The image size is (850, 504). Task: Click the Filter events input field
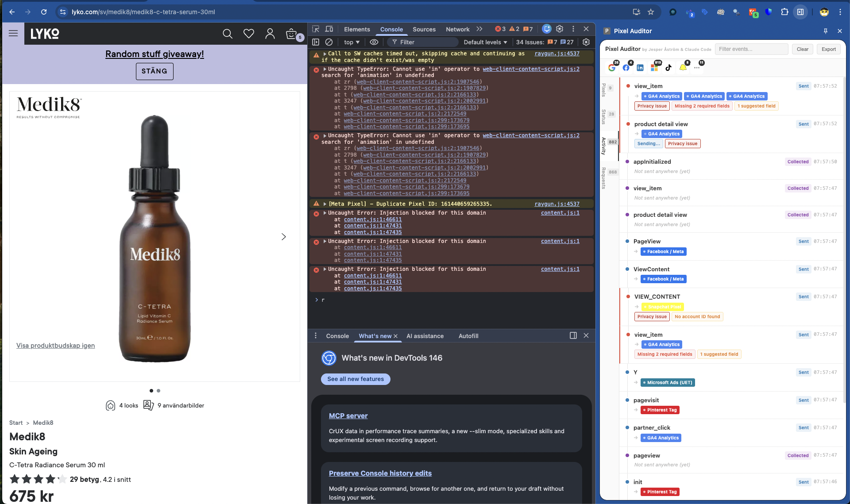click(751, 49)
